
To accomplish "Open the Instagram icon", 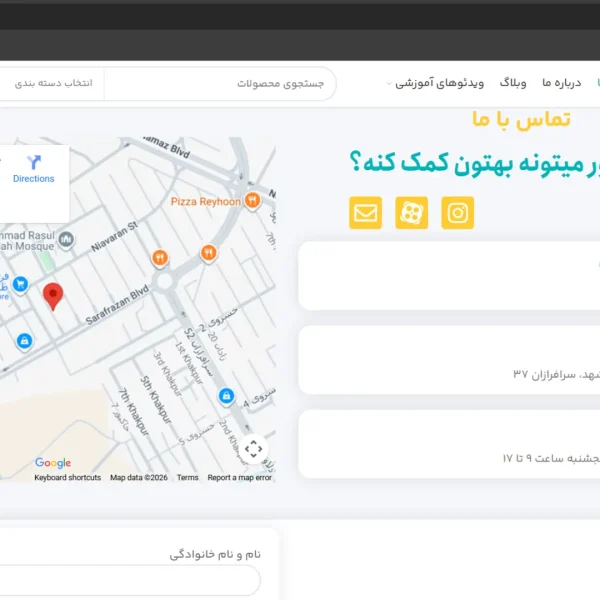I will [x=458, y=213].
